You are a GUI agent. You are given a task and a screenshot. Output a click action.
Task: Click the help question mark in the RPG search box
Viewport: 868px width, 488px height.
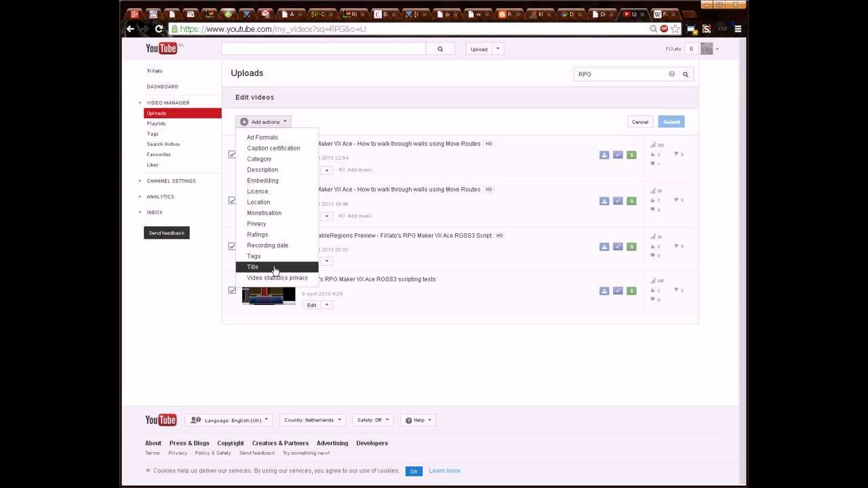point(671,74)
